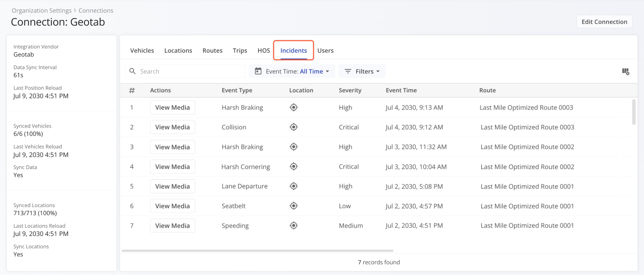Click the calendar icon beside Event Time
644x275 pixels.
tap(258, 71)
